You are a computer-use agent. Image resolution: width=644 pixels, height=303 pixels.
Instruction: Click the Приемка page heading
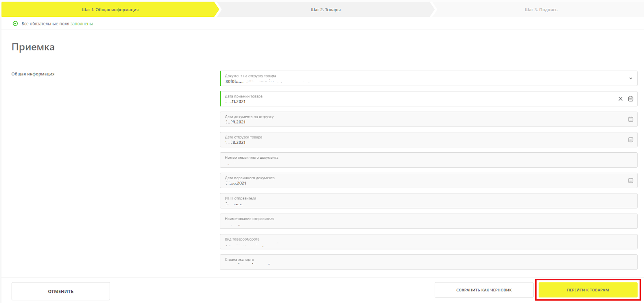[x=33, y=47]
